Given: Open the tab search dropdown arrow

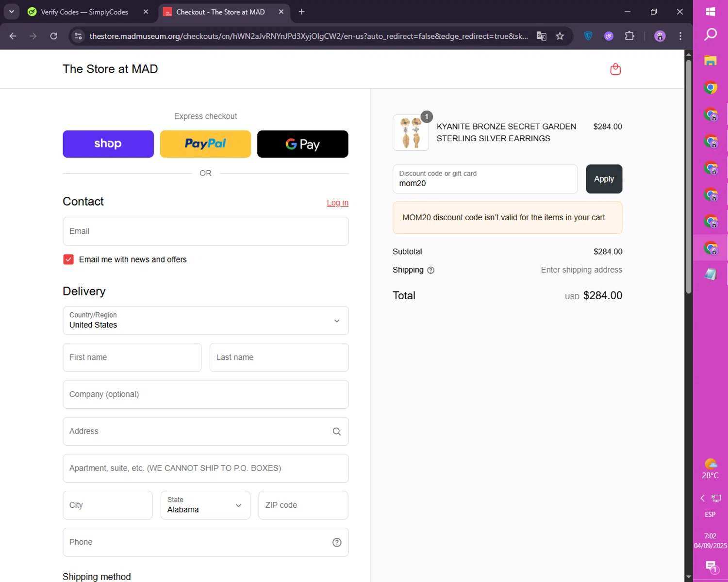Looking at the screenshot, I should pyautogui.click(x=11, y=12).
